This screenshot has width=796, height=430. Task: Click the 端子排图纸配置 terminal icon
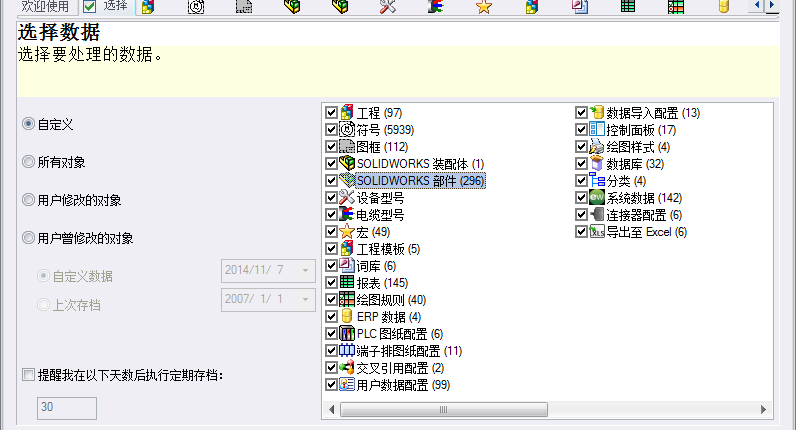[x=347, y=350]
